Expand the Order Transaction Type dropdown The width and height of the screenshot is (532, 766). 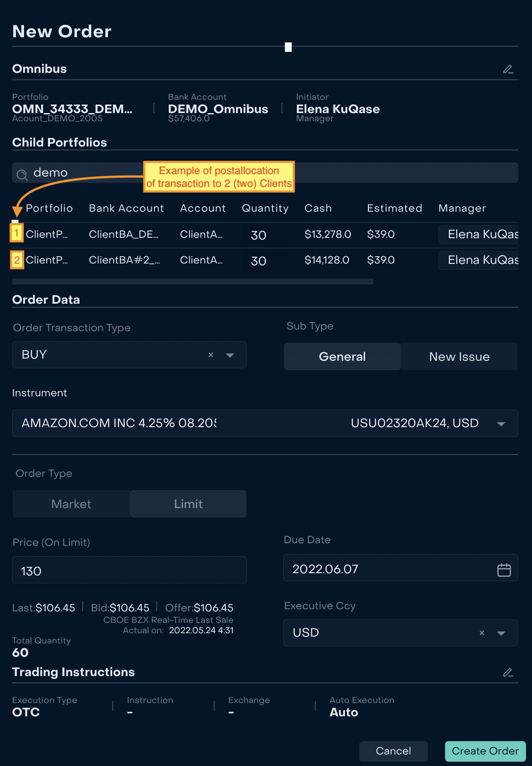tap(230, 355)
